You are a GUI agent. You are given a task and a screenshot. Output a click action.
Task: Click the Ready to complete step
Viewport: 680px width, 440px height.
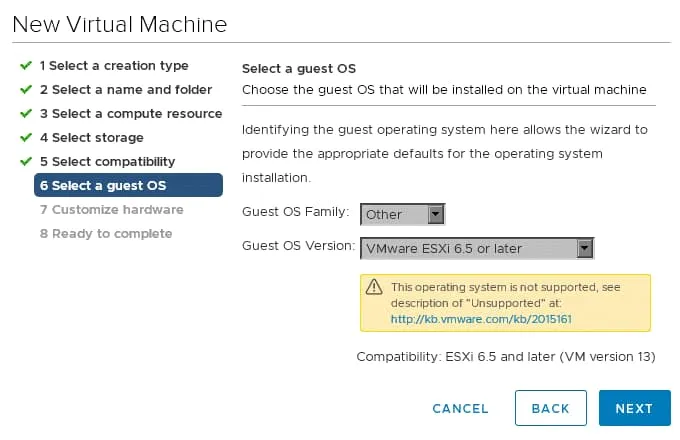pyautogui.click(x=106, y=234)
